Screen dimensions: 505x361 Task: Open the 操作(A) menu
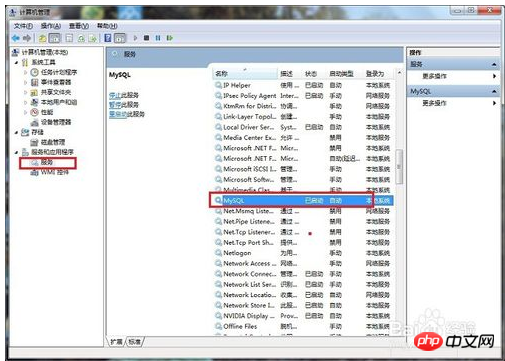pos(51,26)
